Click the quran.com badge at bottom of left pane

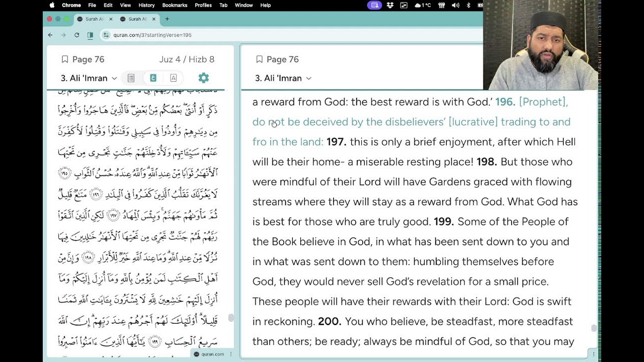click(209, 354)
